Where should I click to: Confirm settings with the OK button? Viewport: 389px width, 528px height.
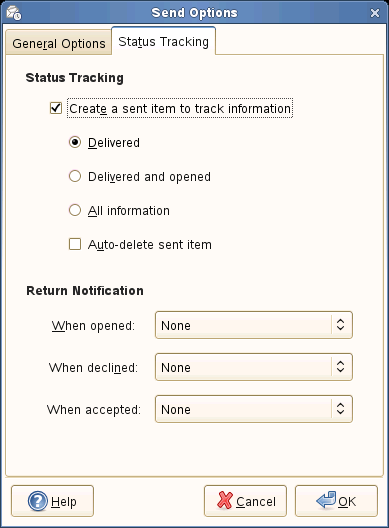(336, 501)
